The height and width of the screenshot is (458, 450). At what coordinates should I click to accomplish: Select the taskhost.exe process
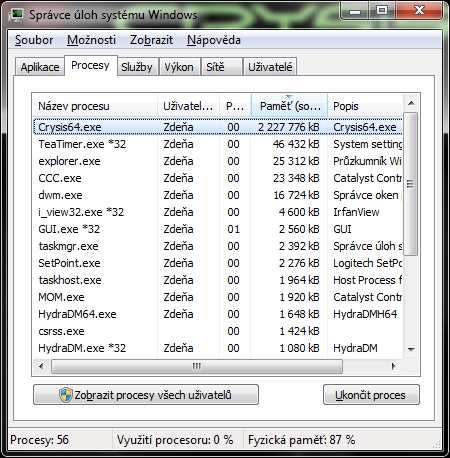click(218, 280)
